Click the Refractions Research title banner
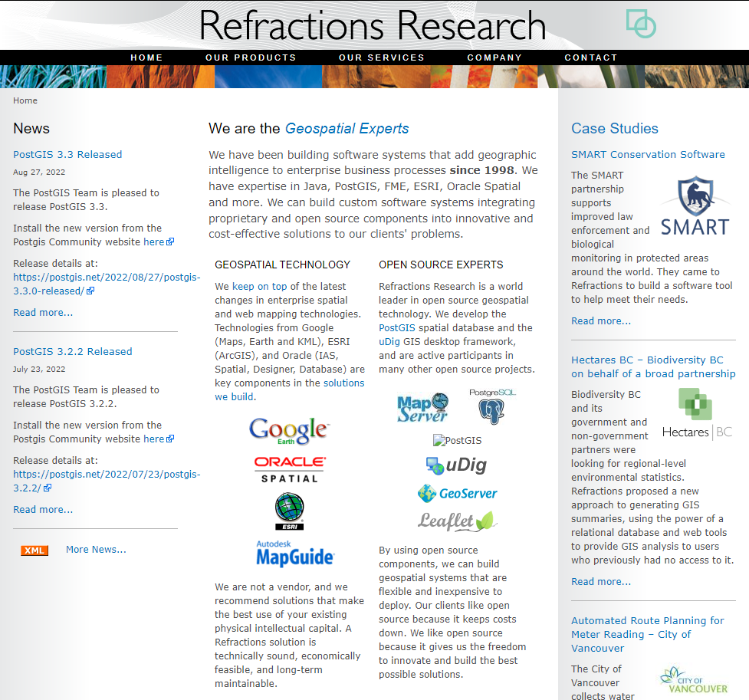Viewport: 749px width, 700px height. 372,25
